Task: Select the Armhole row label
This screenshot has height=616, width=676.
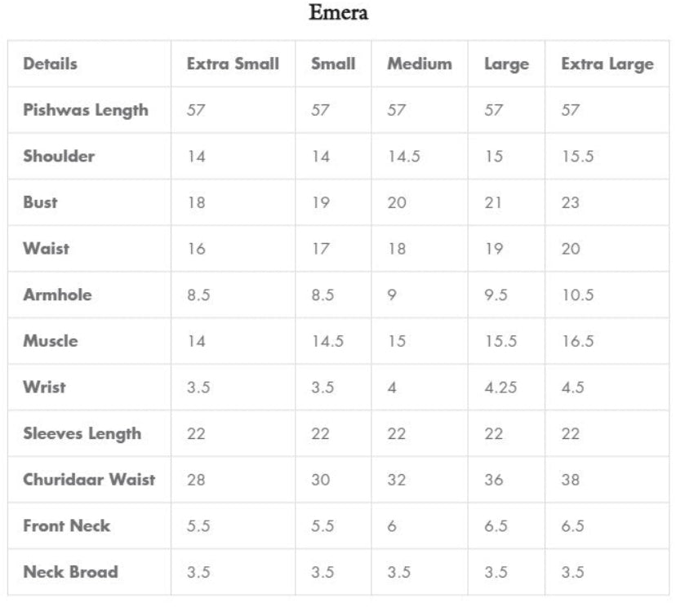Action: coord(57,295)
